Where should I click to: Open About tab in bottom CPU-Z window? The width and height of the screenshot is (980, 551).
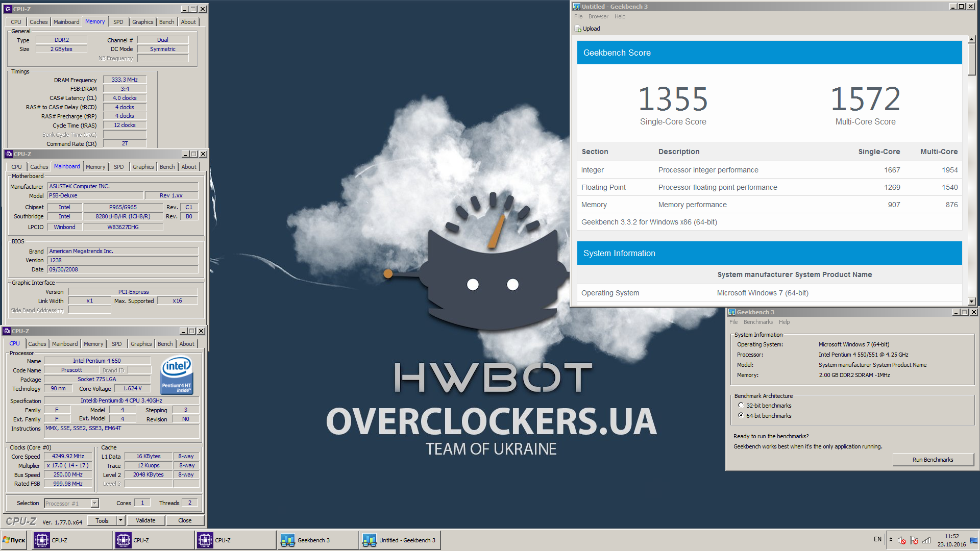point(187,344)
